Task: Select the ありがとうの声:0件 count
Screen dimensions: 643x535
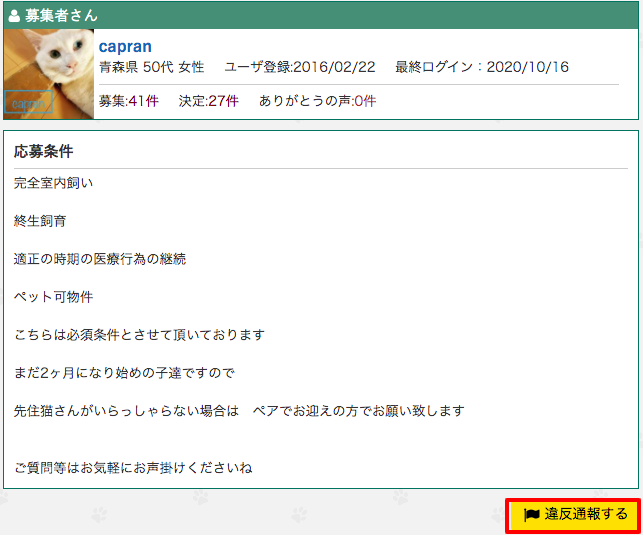Action: point(317,101)
